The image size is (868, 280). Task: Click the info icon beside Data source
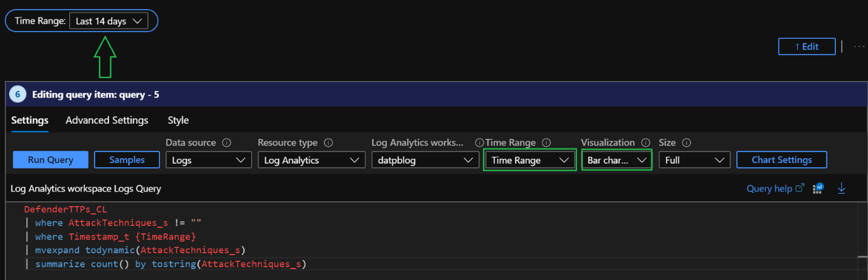(227, 143)
